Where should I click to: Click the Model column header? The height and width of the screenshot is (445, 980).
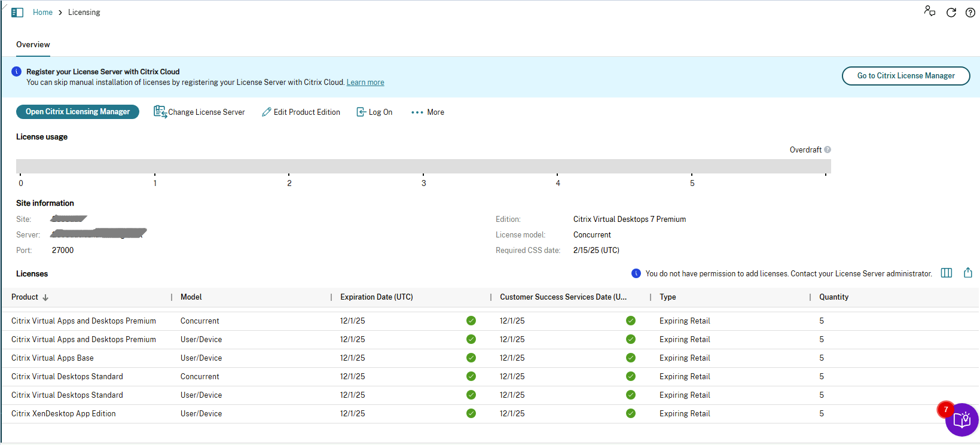click(x=191, y=297)
